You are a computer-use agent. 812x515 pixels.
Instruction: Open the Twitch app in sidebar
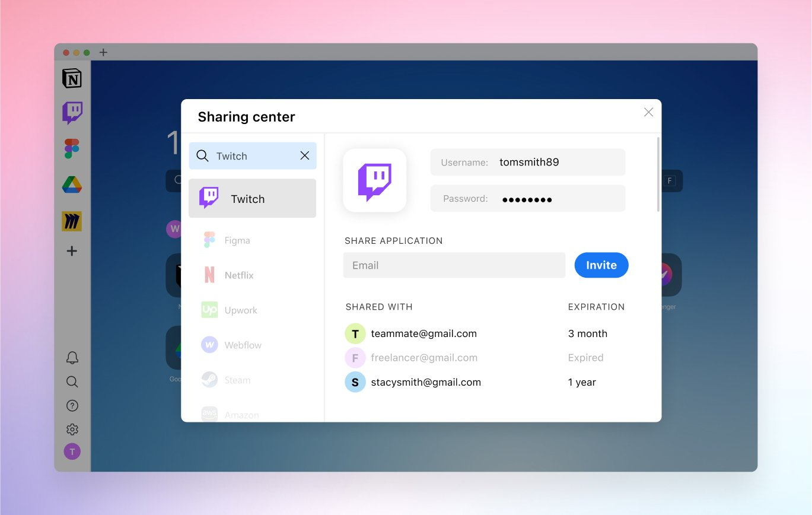(72, 113)
